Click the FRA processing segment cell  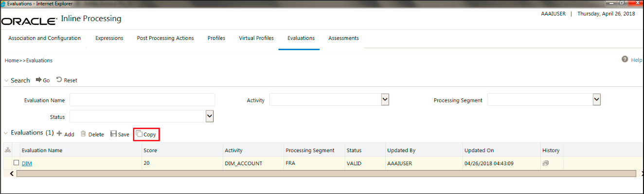pos(291,163)
